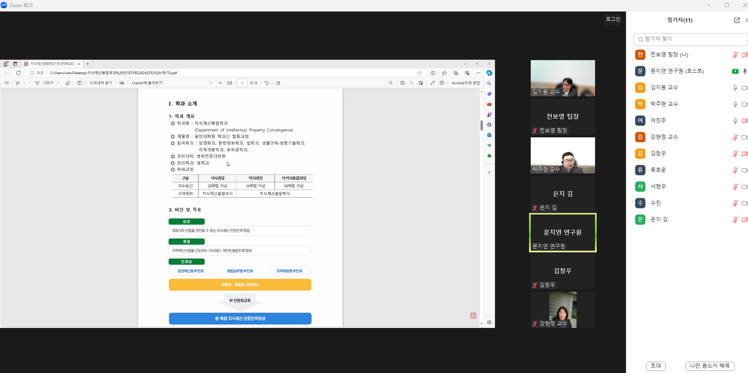Click the PDF vertical scrollbar thumb
This screenshot has height=373, width=748.
(481, 125)
